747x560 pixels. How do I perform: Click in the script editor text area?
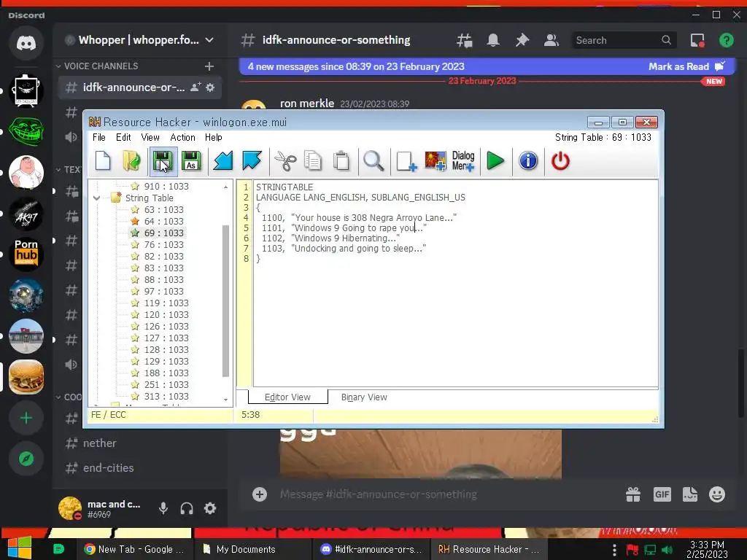[455, 284]
